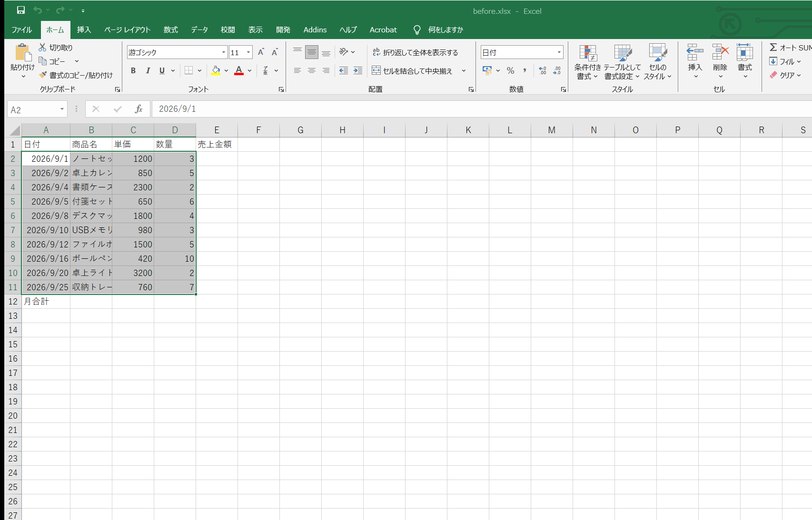Image resolution: width=812 pixels, height=520 pixels.
Task: Click the Insert Function fx icon
Action: 139,109
